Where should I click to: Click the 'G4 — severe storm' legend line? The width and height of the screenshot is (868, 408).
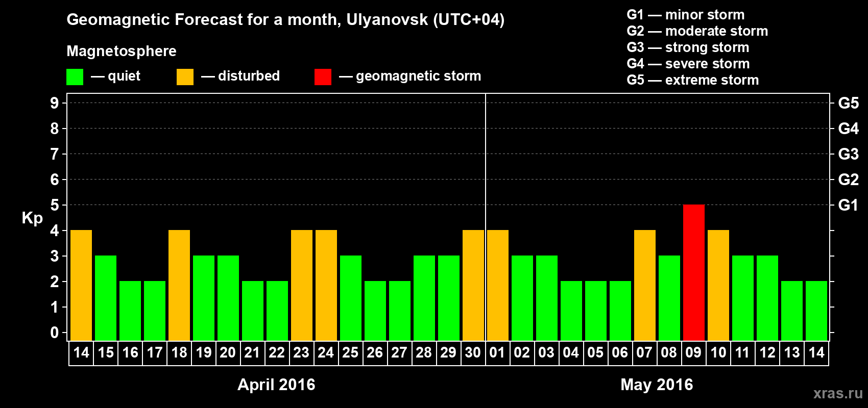click(x=688, y=64)
